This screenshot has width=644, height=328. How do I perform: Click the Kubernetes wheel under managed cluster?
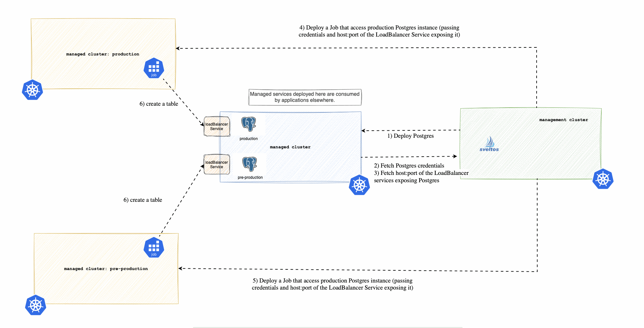(359, 185)
